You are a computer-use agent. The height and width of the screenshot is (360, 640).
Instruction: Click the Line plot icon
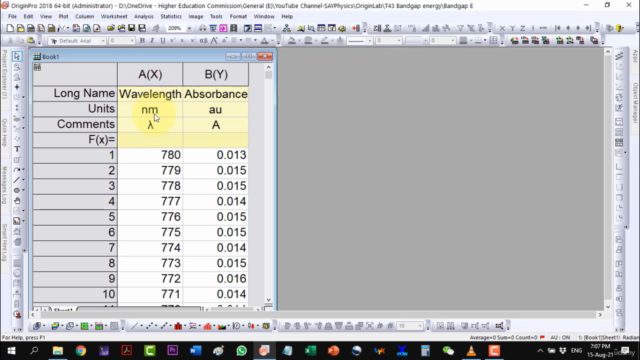click(x=134, y=326)
